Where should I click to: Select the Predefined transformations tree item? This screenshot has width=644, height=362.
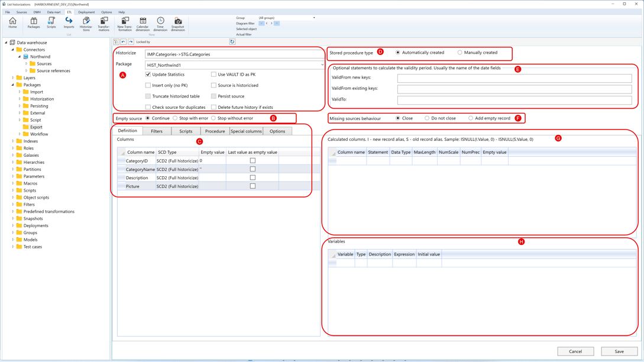49,212
